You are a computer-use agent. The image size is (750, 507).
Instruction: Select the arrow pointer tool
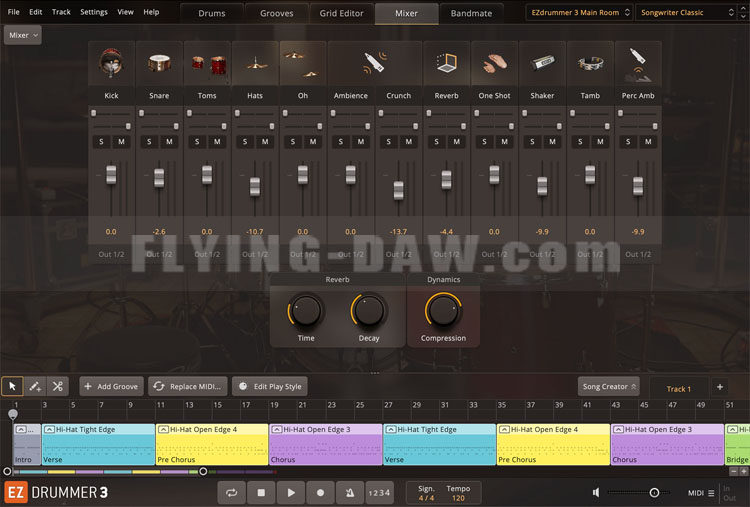click(x=12, y=386)
